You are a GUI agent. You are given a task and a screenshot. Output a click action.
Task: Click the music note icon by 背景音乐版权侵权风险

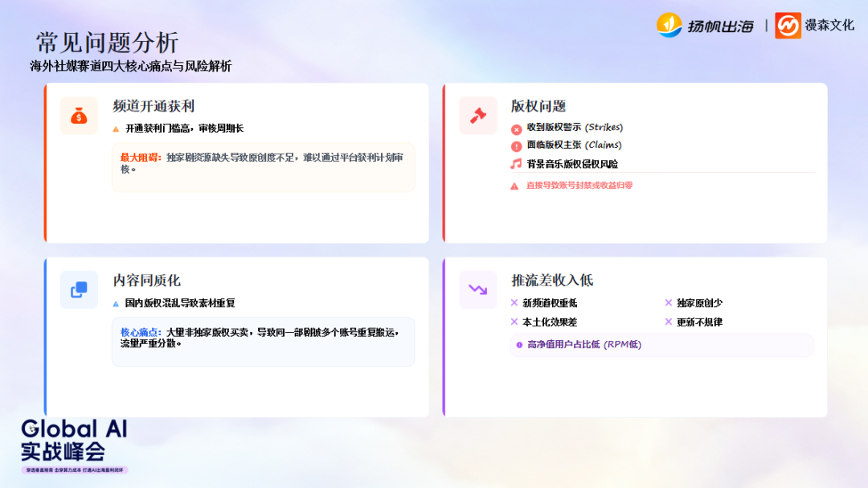click(516, 163)
